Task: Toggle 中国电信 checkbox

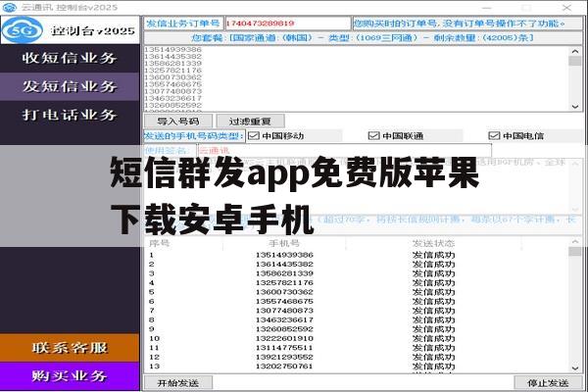Action: point(494,136)
